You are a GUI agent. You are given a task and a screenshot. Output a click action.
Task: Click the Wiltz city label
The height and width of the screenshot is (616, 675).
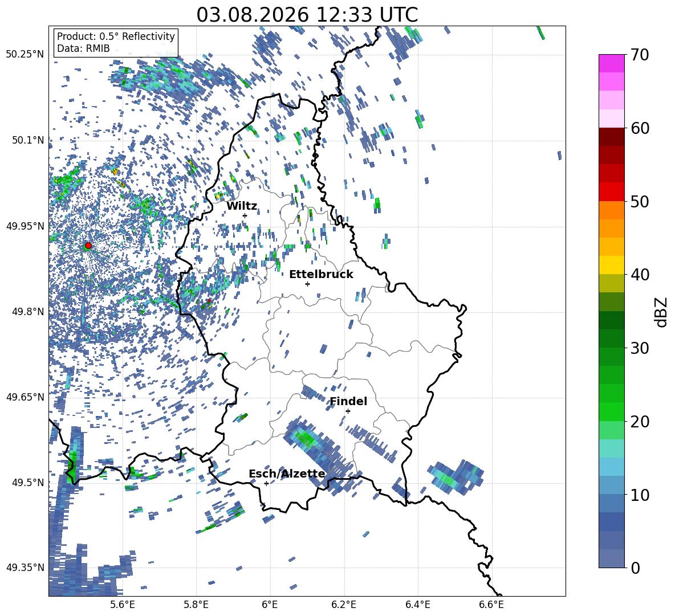[x=242, y=206]
